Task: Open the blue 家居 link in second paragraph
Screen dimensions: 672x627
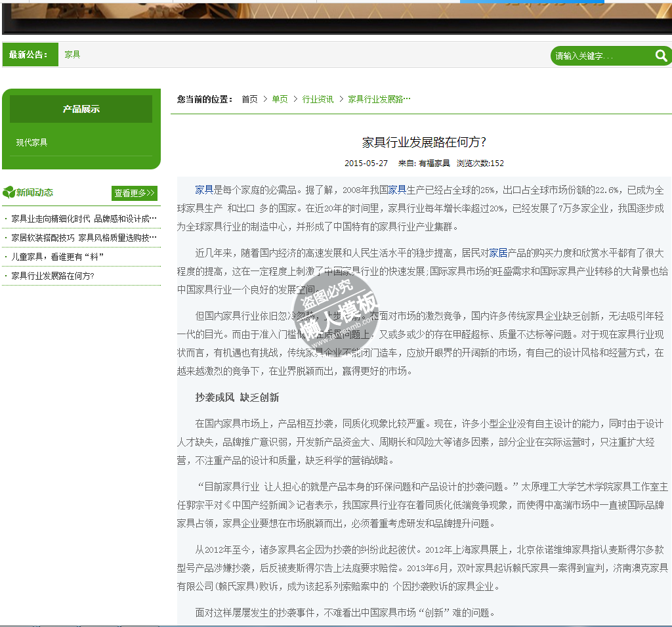Action: point(498,253)
